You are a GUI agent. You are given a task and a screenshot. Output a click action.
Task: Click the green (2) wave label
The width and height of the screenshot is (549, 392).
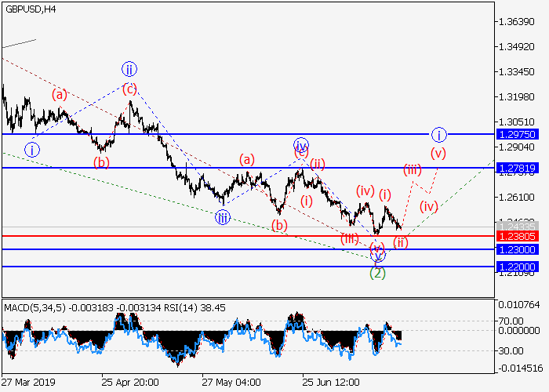click(x=377, y=273)
